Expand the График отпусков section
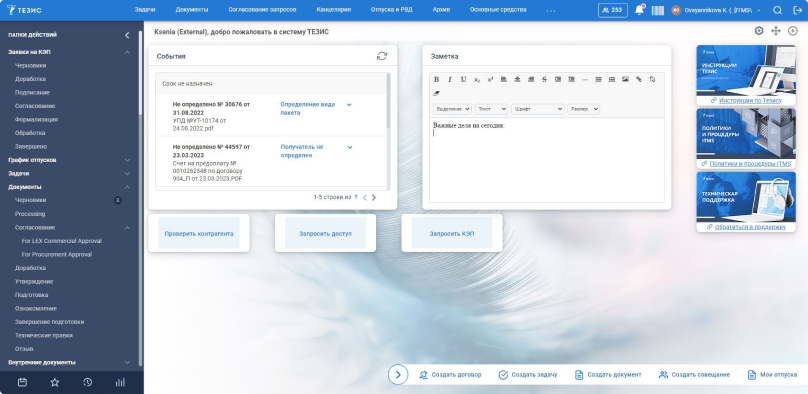Screen dimensions: 808x394 pyautogui.click(x=127, y=160)
